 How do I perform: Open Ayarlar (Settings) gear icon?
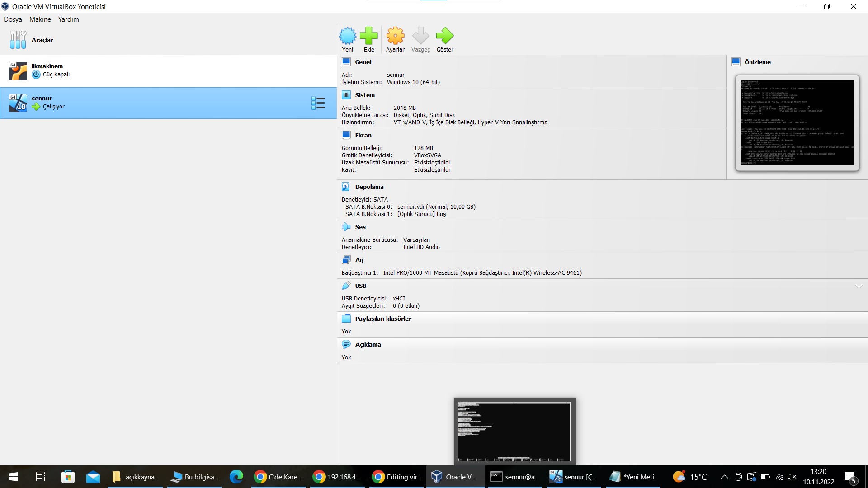[x=395, y=36]
